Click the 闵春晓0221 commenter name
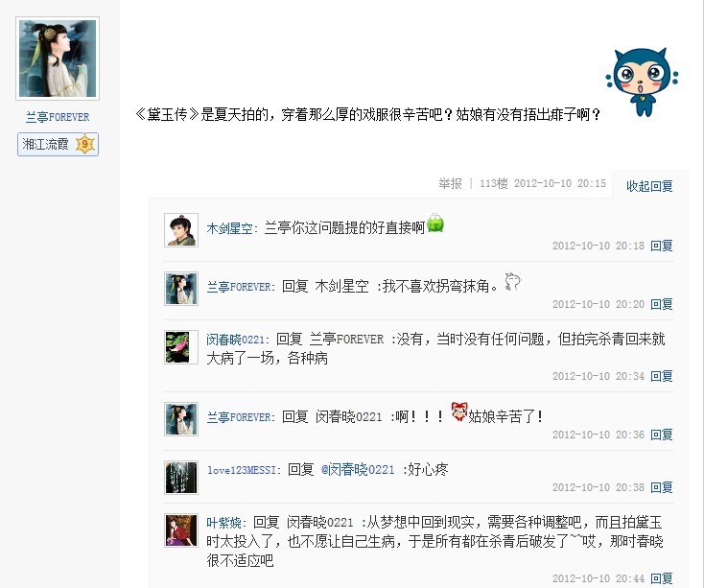Viewport: 704px width, 588px height. click(x=235, y=340)
